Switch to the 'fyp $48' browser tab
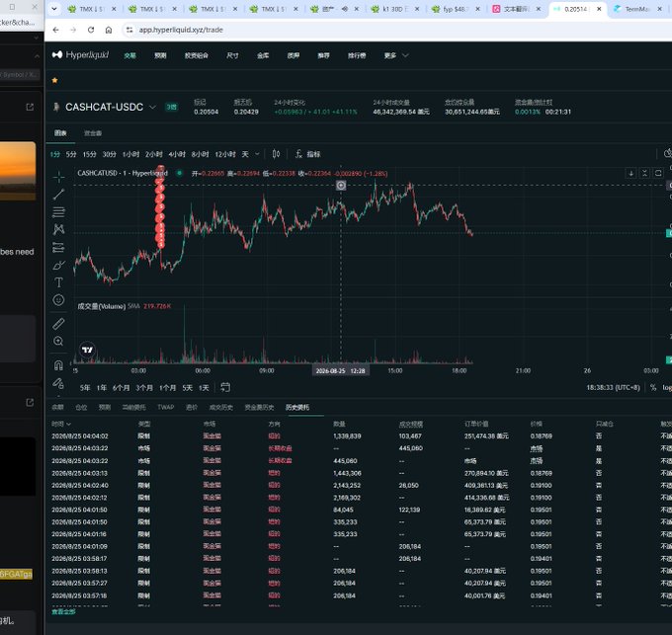The image size is (672, 635). (455, 9)
